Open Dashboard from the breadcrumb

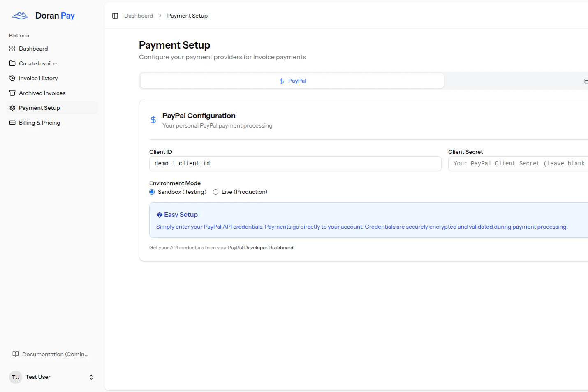point(138,15)
